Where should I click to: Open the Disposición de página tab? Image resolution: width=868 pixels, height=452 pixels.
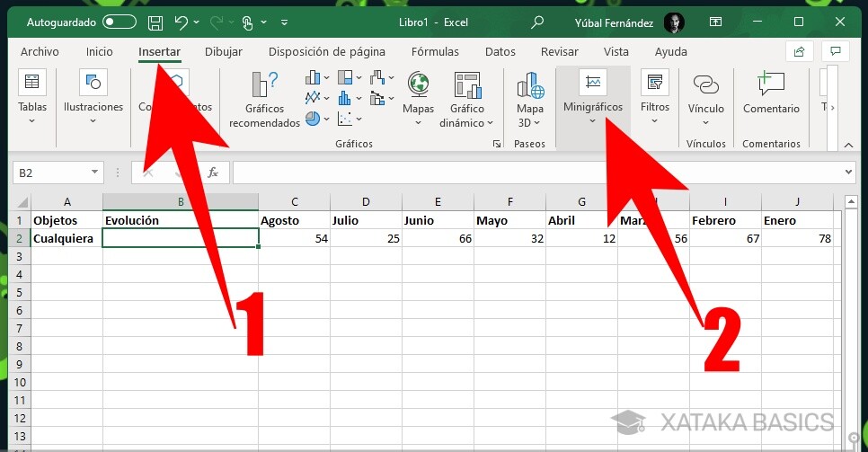click(x=326, y=51)
